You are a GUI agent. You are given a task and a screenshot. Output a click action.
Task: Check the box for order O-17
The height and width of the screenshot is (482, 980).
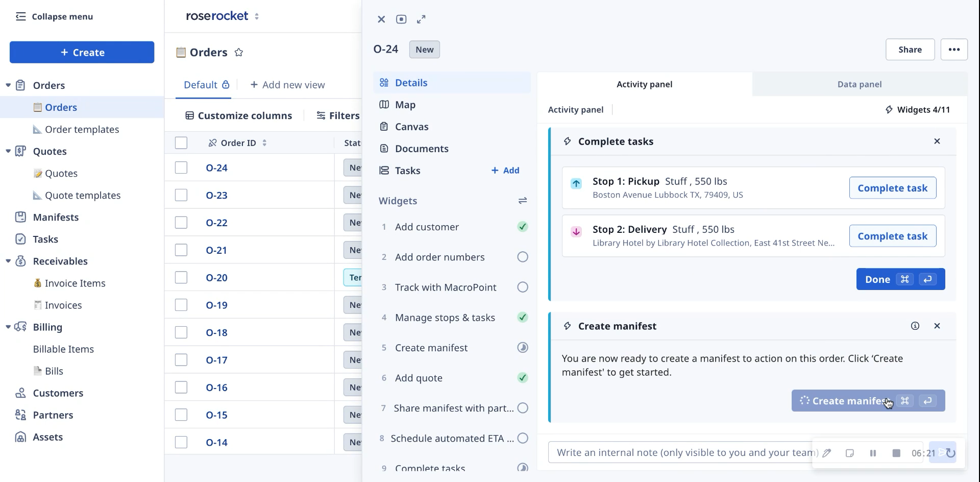click(181, 360)
